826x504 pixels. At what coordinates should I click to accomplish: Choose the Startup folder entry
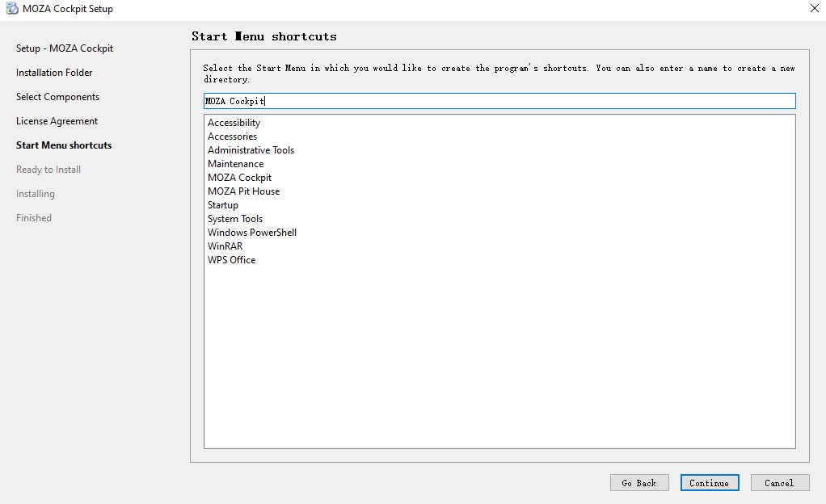click(x=223, y=205)
